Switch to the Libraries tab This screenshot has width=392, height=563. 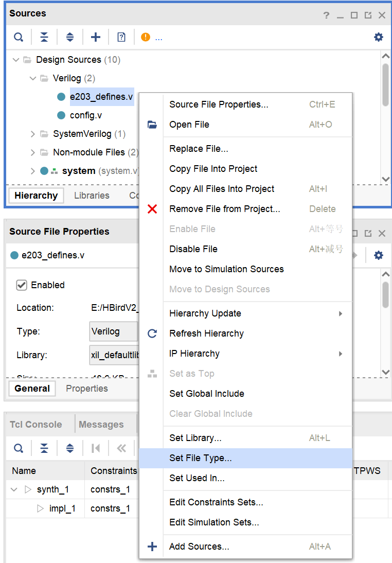pyautogui.click(x=92, y=196)
